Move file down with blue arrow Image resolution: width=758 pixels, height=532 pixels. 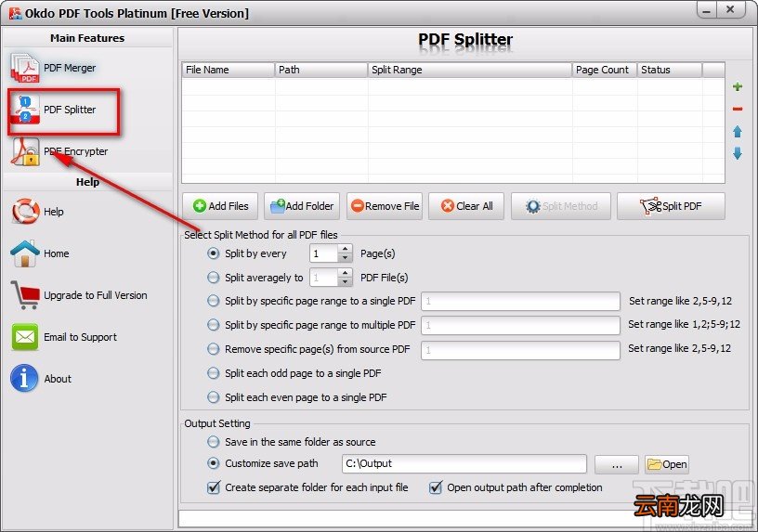[x=738, y=153]
